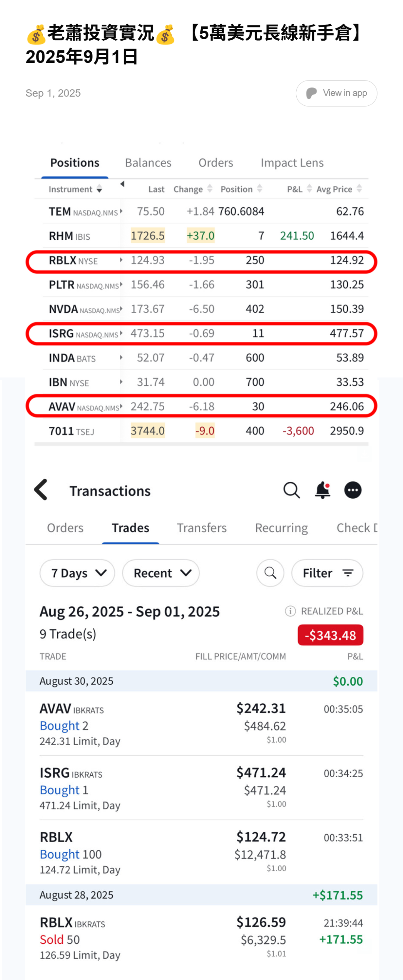
Task: Click the Realized P&L info icon
Action: tap(290, 611)
